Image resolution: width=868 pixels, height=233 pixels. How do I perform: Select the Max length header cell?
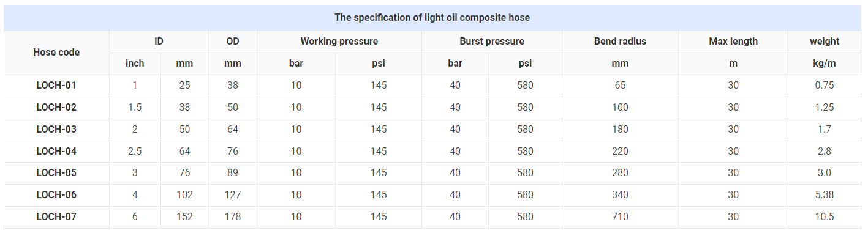point(733,42)
